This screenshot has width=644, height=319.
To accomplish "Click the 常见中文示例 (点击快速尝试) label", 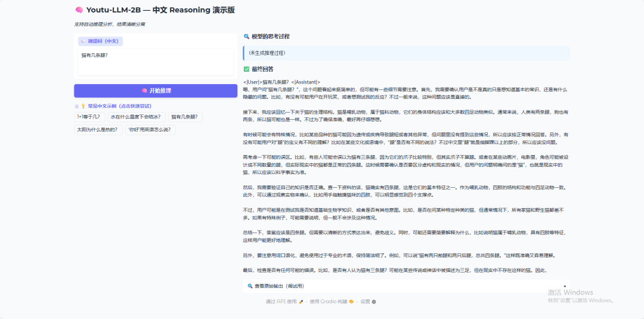I will click(x=119, y=106).
